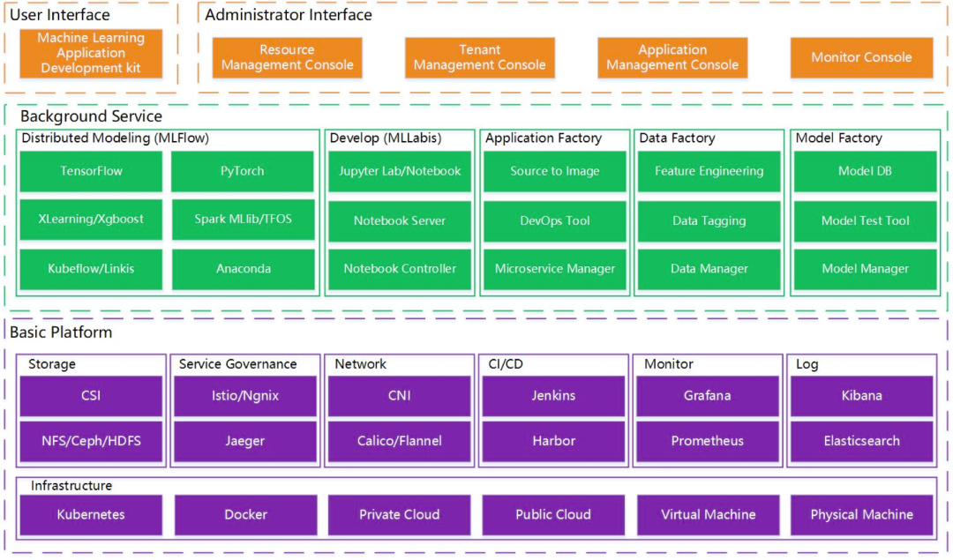This screenshot has width=953, height=560.
Task: Select the NFS/Ceph/HDFS block
Action: (x=91, y=442)
